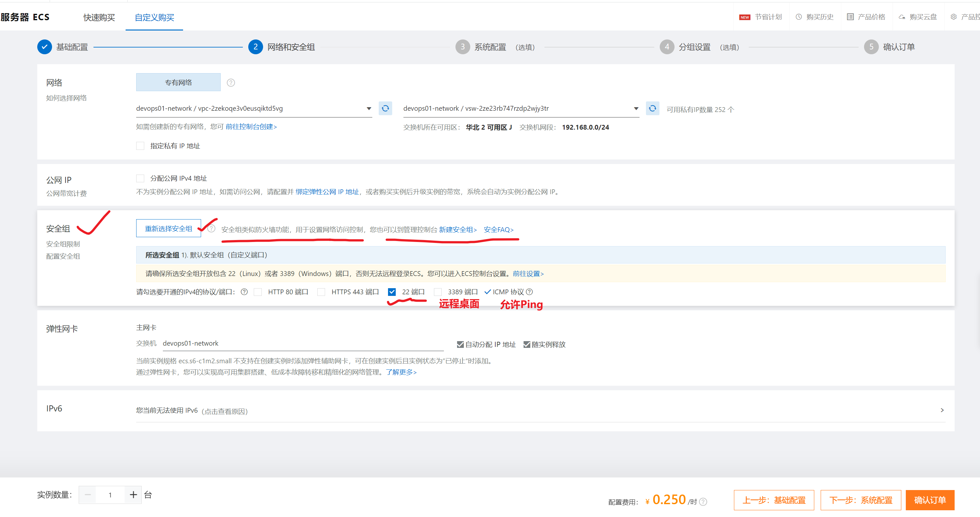Viewport: 980px width, 517px height.
Task: Refresh the VPC network list
Action: pos(385,109)
